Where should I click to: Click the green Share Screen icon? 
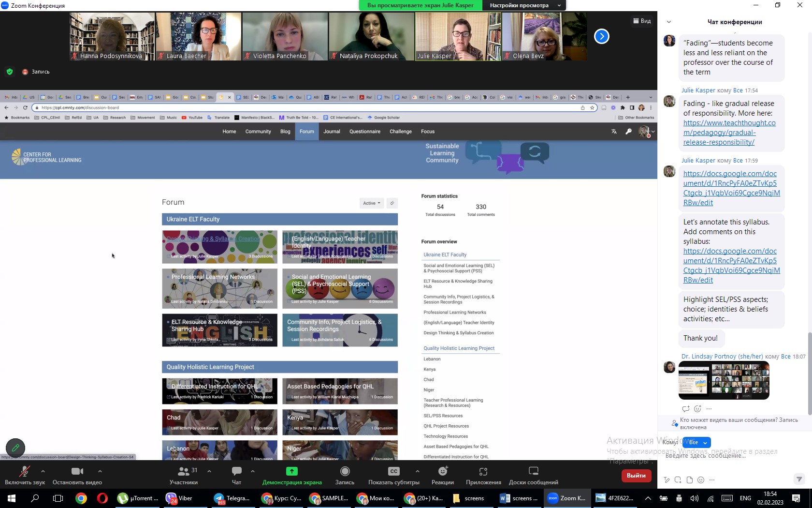point(291,472)
